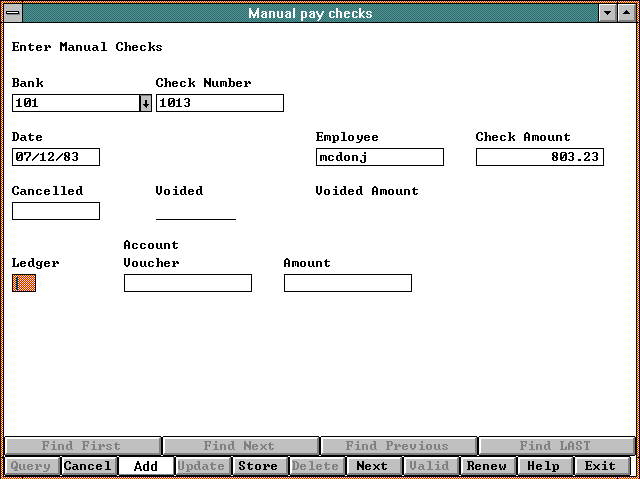Open Help from the bottom bar
Viewport: 640px width, 479px height.
543,466
